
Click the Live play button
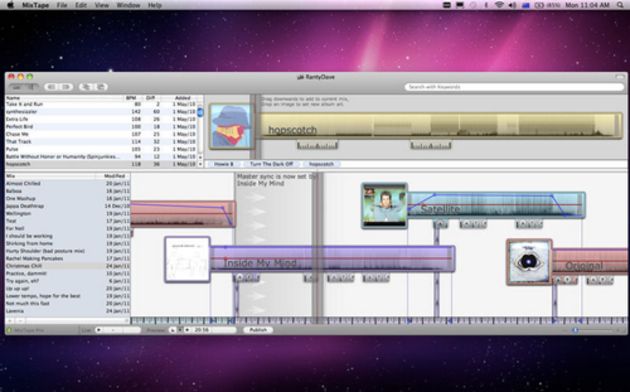(98, 330)
